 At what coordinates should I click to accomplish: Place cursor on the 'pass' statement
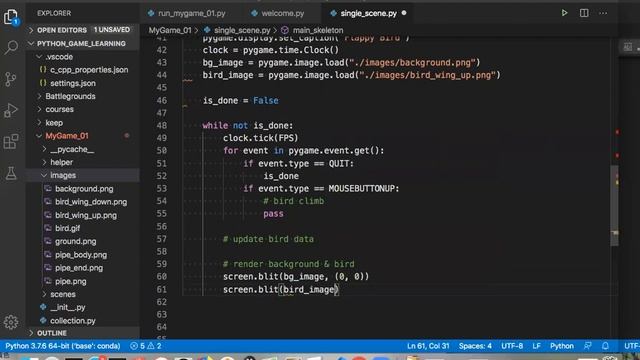coord(273,214)
